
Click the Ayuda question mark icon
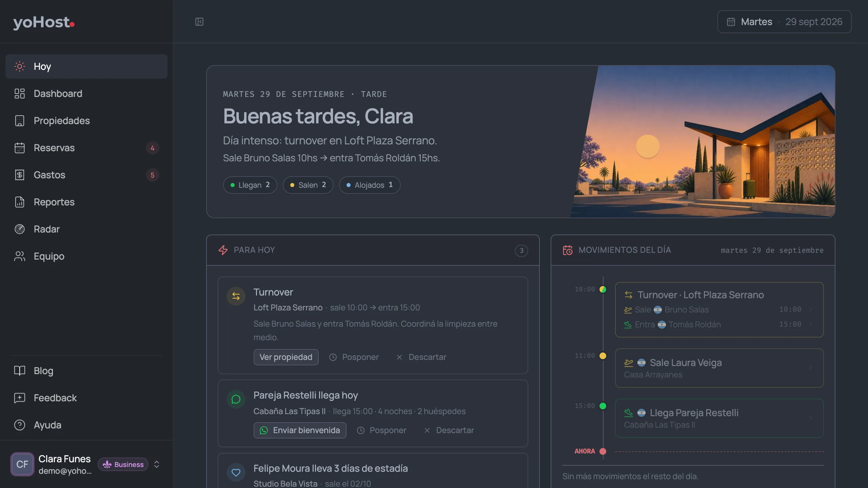pos(20,425)
